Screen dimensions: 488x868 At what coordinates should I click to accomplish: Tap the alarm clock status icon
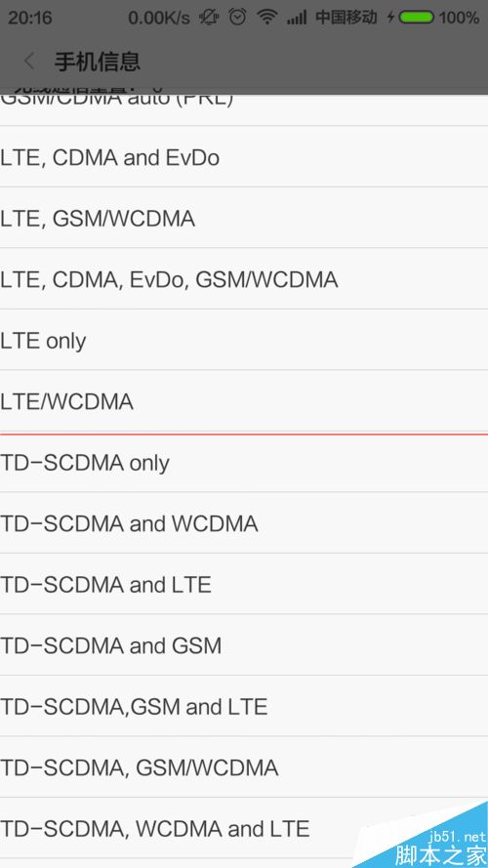pyautogui.click(x=238, y=18)
